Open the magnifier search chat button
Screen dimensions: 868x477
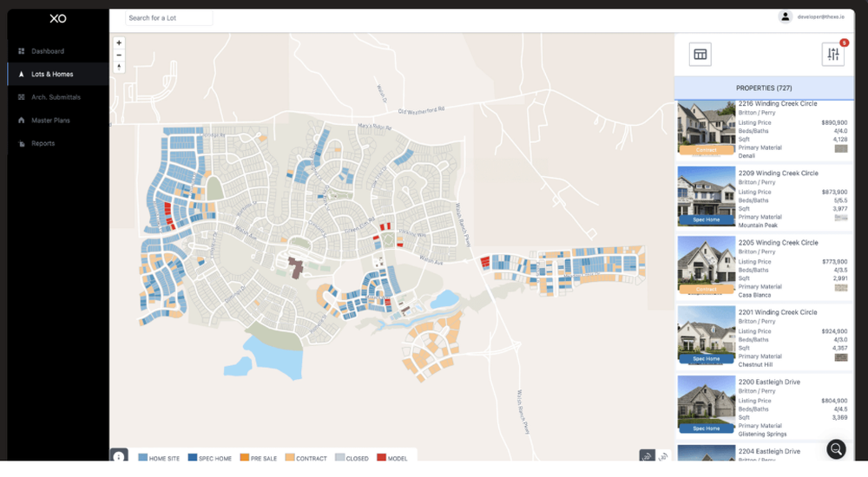click(837, 448)
